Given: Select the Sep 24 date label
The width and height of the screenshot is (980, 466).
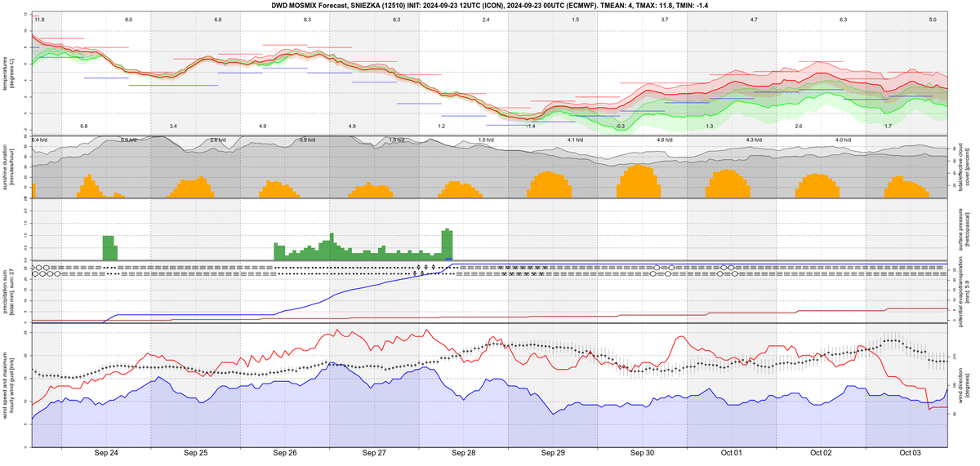Looking at the screenshot, I should coord(106,452).
